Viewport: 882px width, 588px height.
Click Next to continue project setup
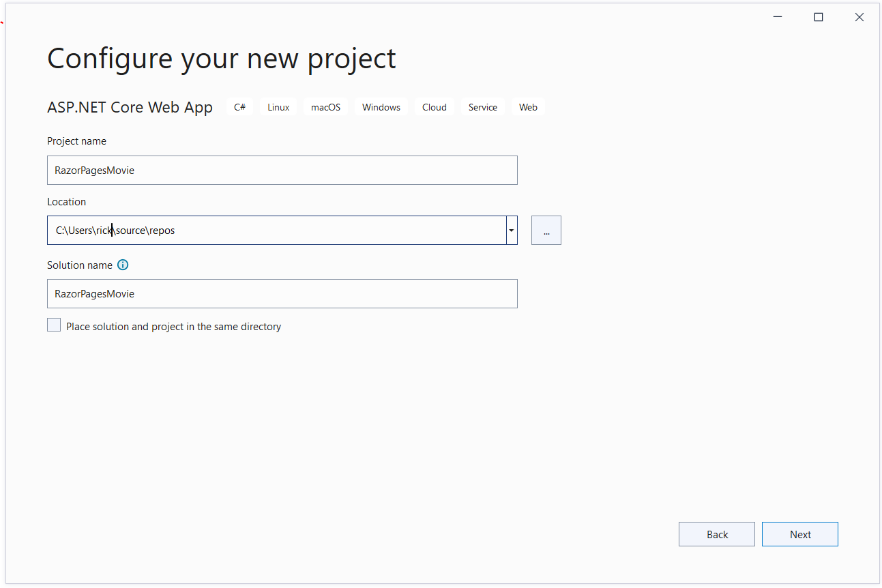point(799,533)
